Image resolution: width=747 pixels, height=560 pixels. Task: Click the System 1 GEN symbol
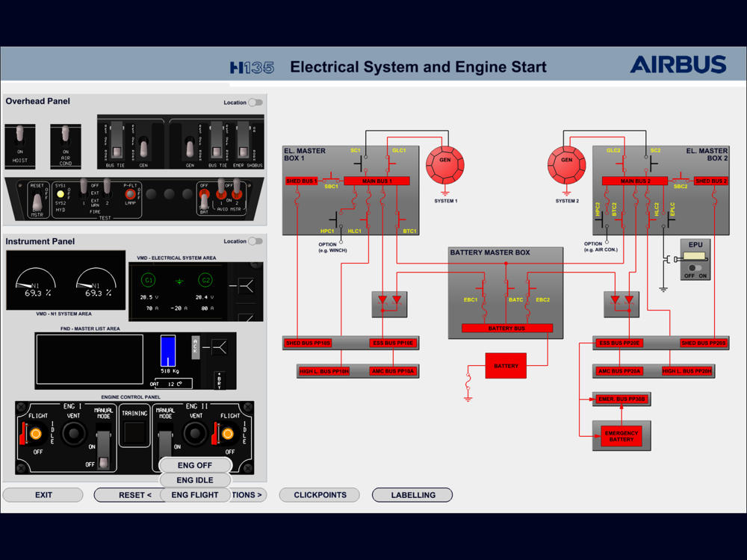point(444,165)
